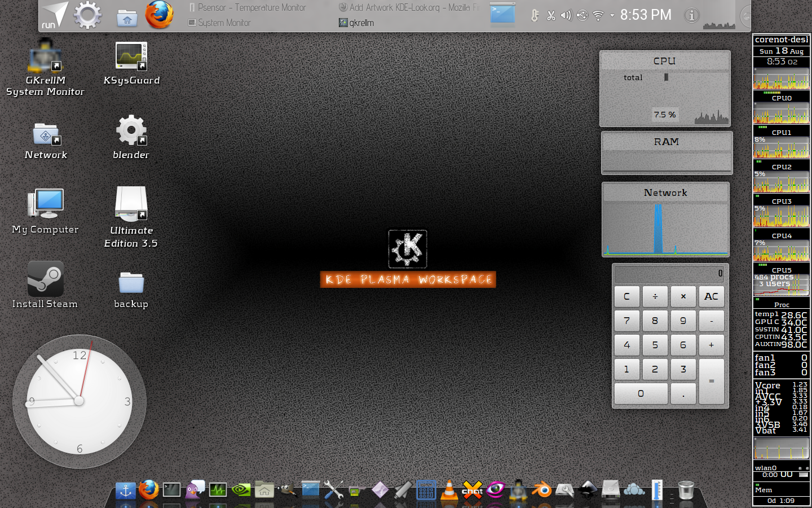Open the USB device notifier tray icon
The width and height of the screenshot is (812, 508).
tap(582, 15)
